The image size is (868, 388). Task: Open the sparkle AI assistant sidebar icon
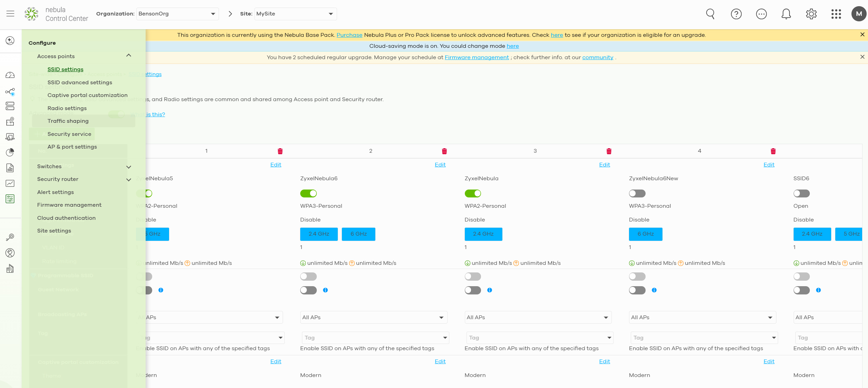pyautogui.click(x=10, y=41)
